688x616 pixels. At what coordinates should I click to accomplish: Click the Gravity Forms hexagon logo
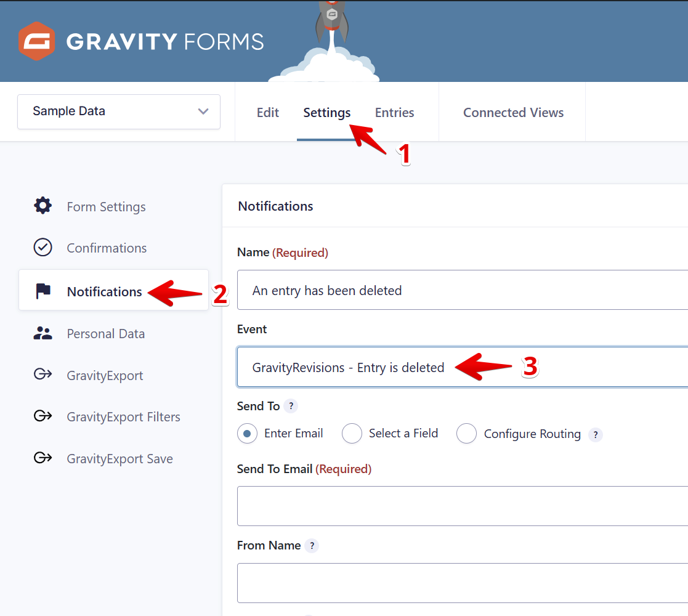[36, 41]
